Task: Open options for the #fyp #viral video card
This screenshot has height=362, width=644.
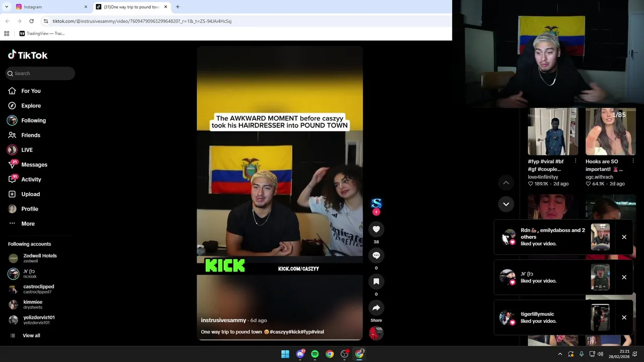Action: (575, 161)
